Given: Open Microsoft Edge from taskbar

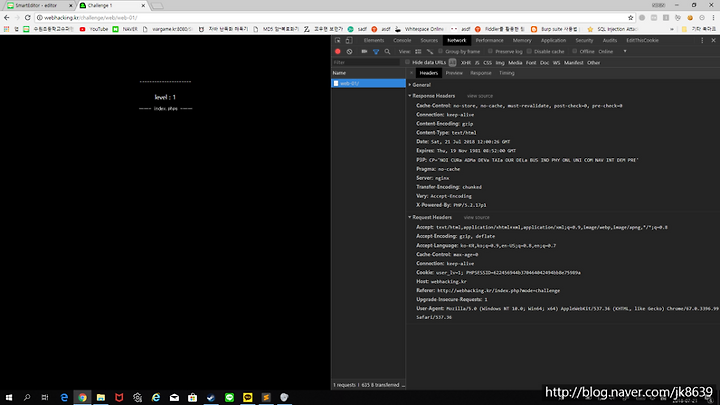Looking at the screenshot, I should pos(64,397).
